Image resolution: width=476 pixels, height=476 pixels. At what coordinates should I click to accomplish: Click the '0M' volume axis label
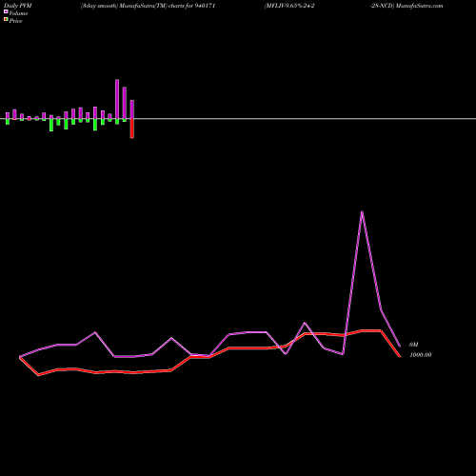pyautogui.click(x=414, y=345)
